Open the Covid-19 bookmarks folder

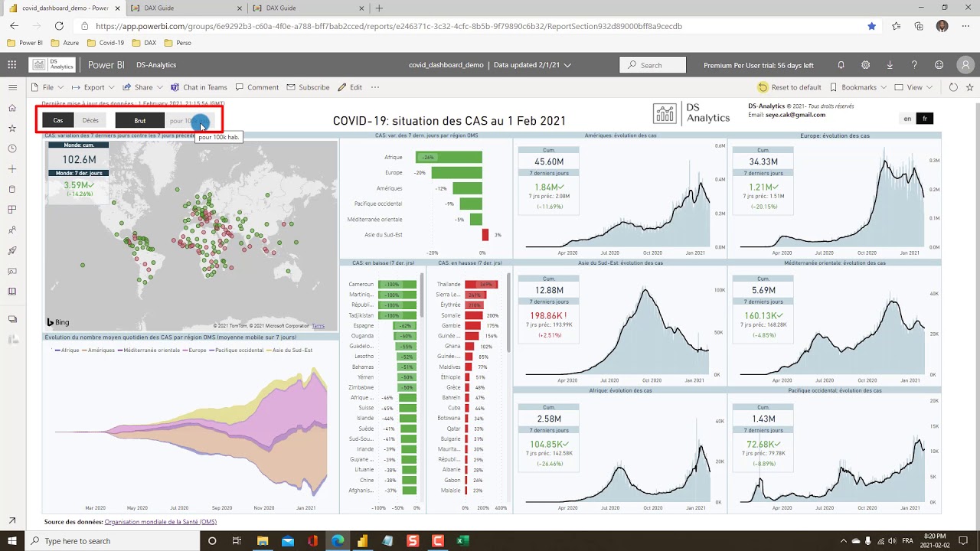(x=106, y=43)
